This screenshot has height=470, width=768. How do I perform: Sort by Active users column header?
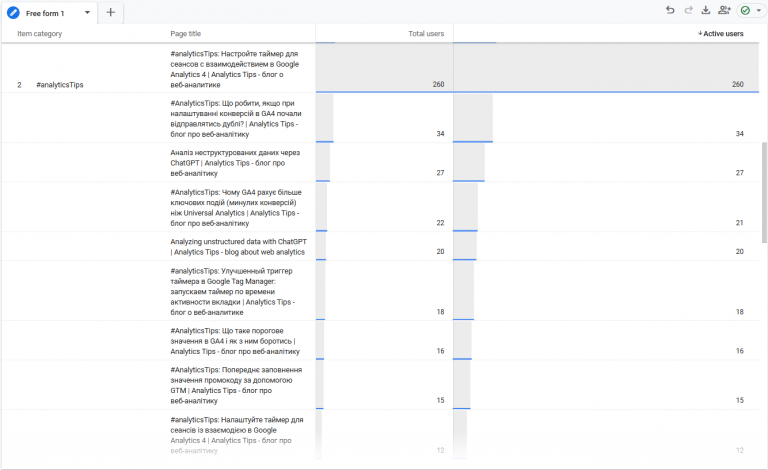[x=720, y=34]
